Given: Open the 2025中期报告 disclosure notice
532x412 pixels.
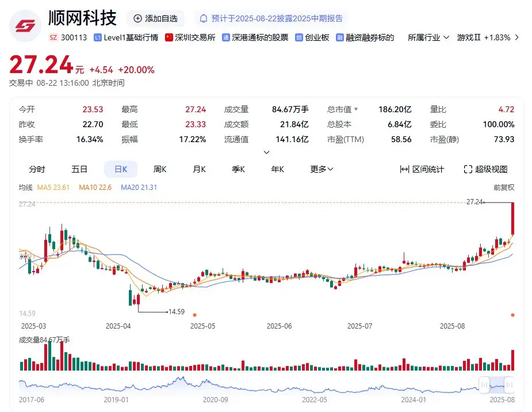Looking at the screenshot, I should 271,18.
